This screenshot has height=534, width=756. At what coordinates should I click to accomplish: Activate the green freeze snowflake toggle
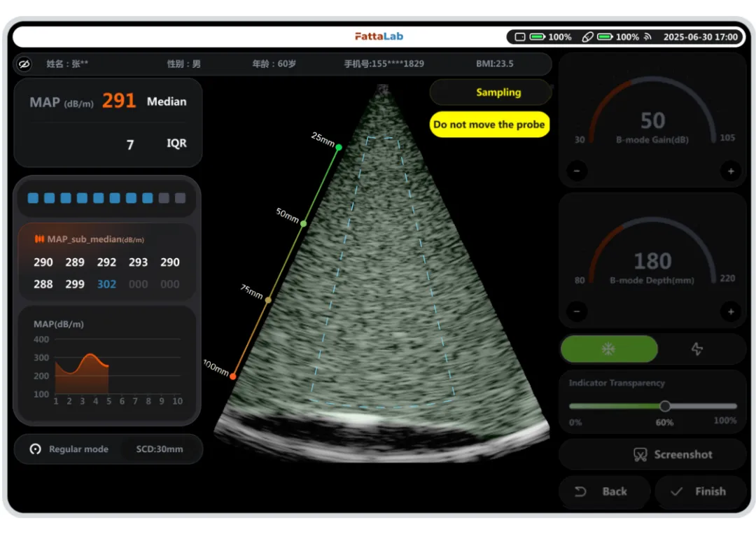[x=609, y=349]
